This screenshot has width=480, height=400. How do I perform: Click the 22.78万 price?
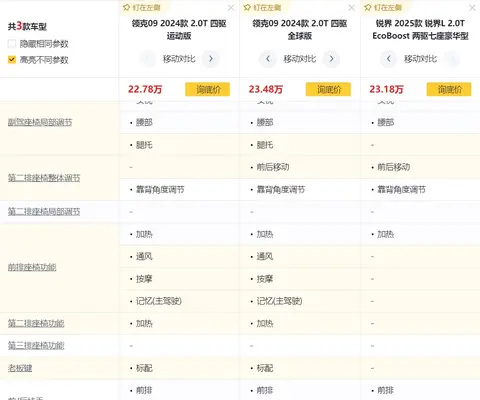[145, 89]
